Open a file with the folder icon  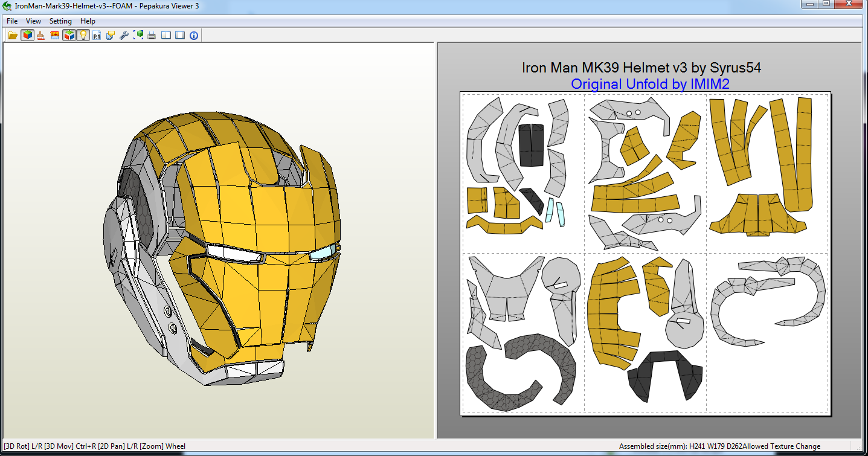(x=12, y=35)
